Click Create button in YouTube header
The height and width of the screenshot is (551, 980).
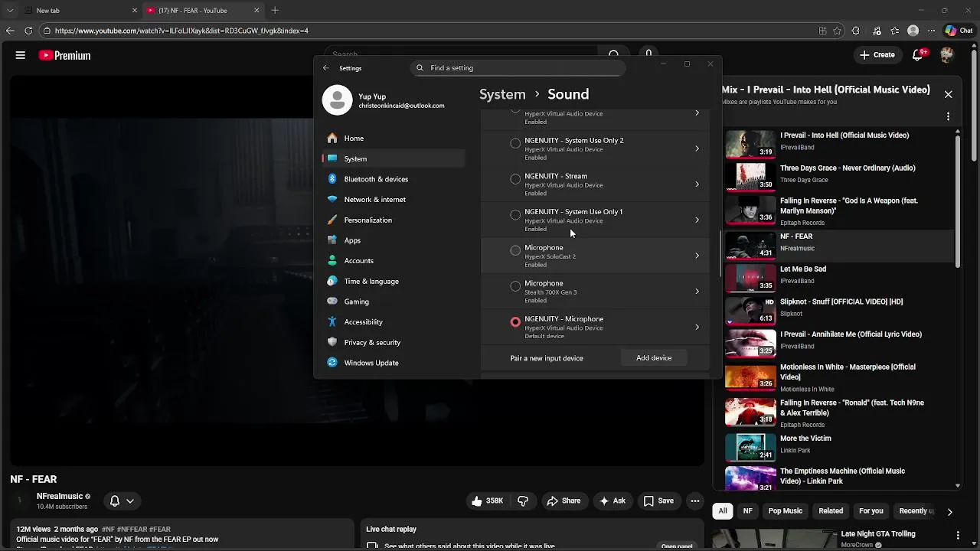point(877,55)
